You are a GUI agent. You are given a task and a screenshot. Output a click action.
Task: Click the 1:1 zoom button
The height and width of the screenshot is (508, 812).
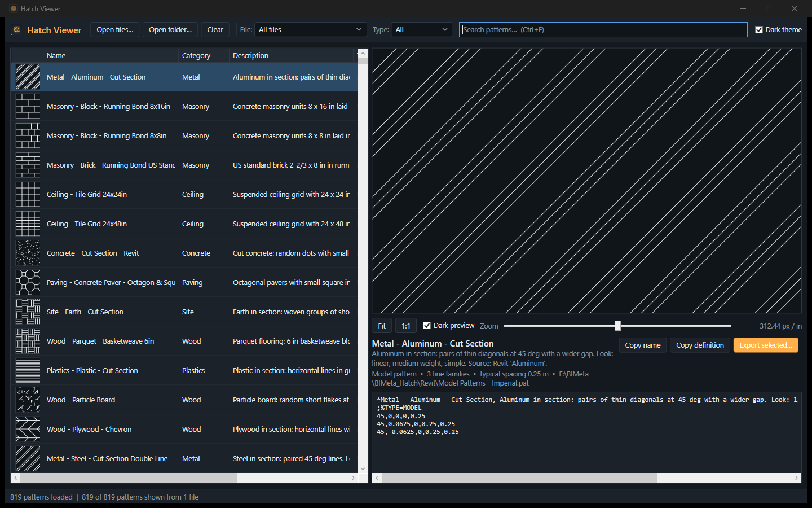click(406, 326)
